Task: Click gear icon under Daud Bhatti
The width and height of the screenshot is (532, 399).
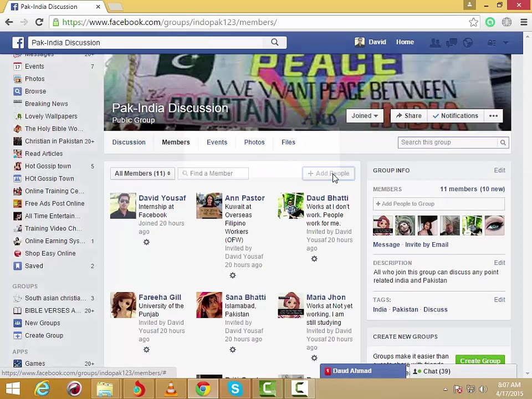Action: [x=314, y=259]
